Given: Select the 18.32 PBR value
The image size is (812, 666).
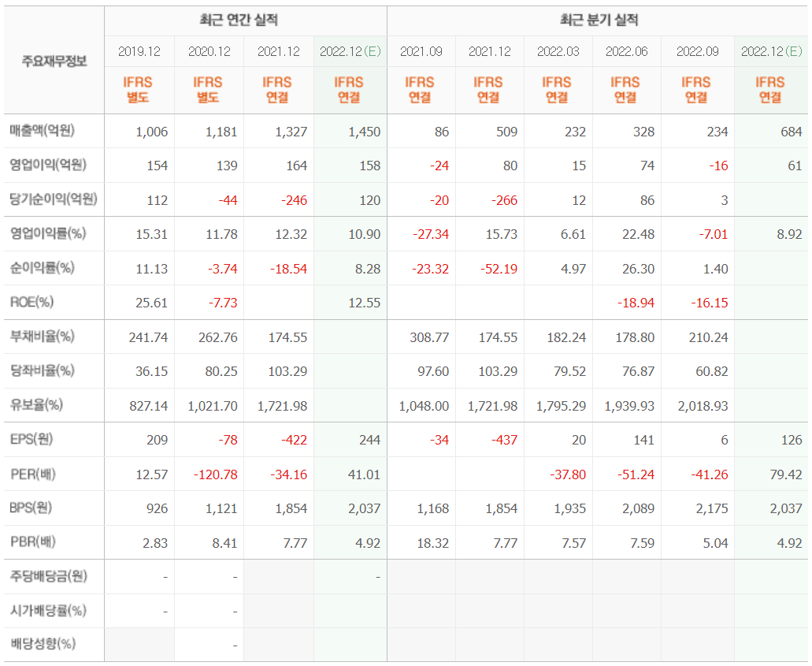Looking at the screenshot, I should click(x=433, y=543).
